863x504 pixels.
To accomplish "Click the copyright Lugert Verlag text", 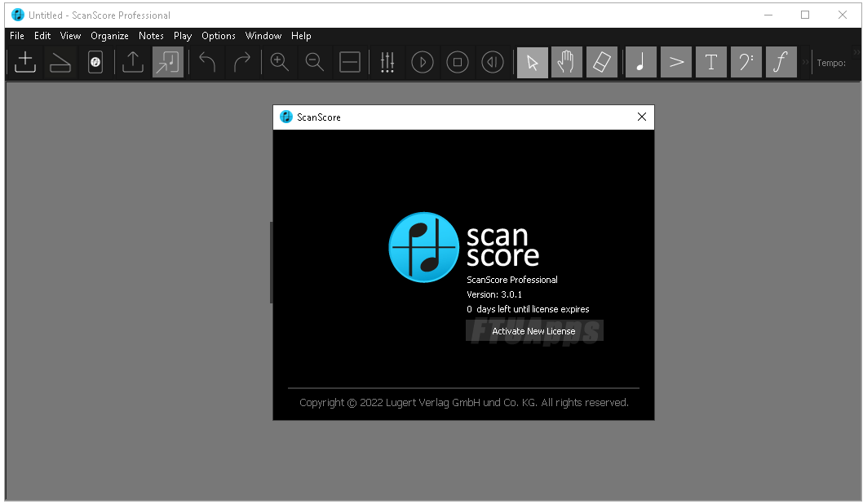I will [x=464, y=403].
